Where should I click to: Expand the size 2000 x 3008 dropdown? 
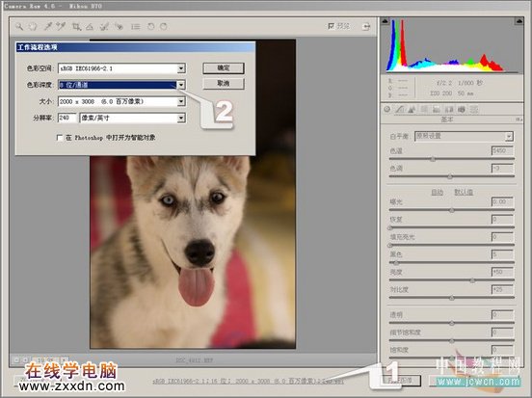point(181,101)
